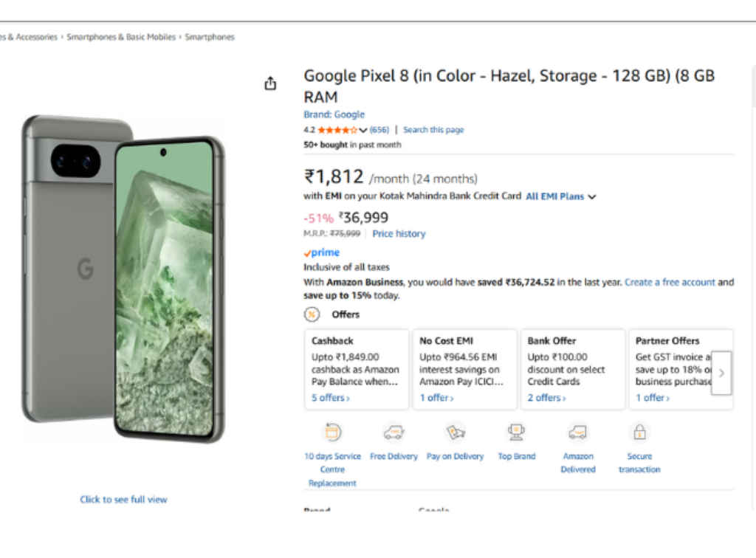The image size is (756, 558).
Task: Click to see full view of the phone
Action: pos(123,499)
